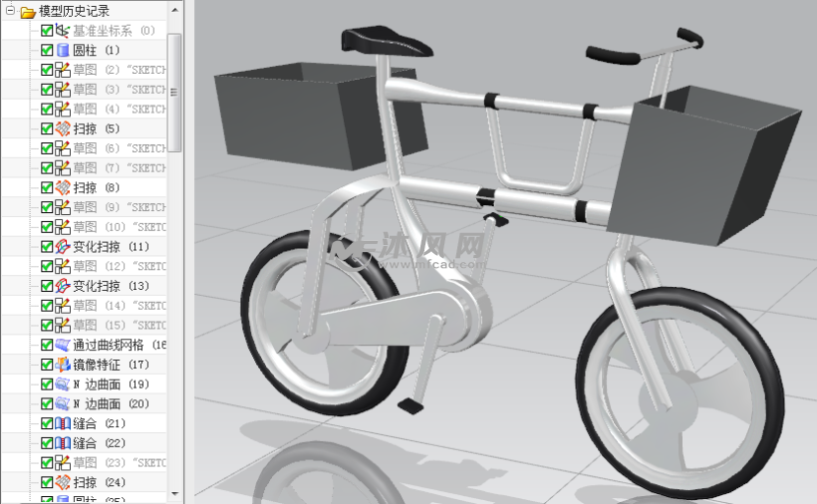Collapse the 模型历史记录 tree node
The image size is (817, 504).
click(x=10, y=12)
